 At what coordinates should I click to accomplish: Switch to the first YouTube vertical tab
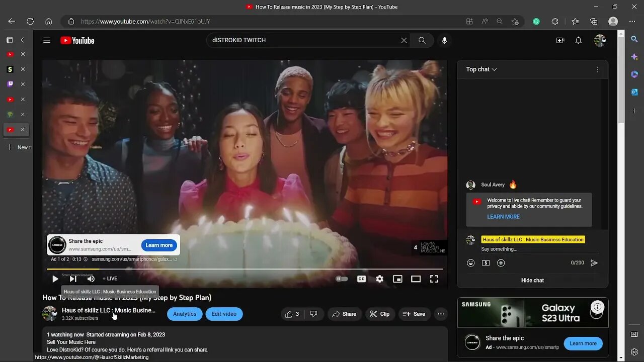[x=10, y=54]
